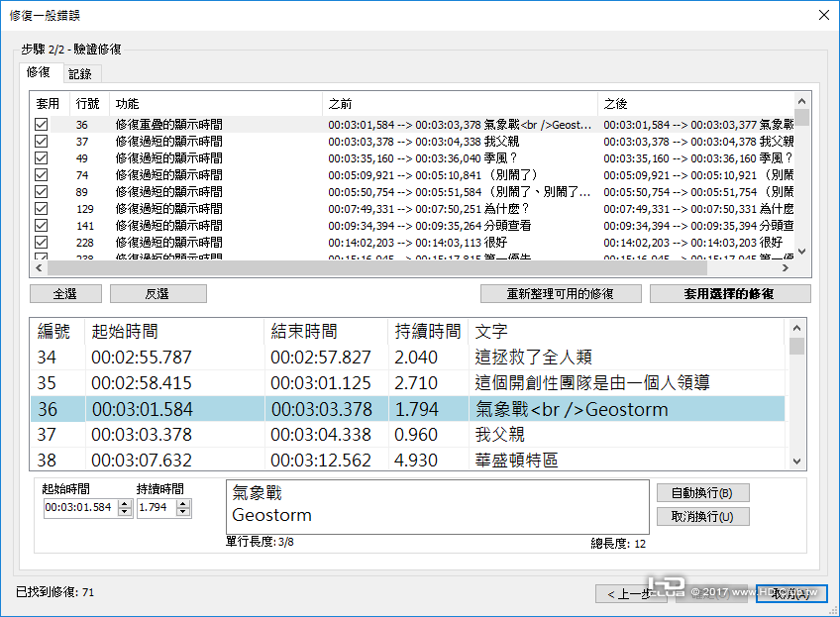This screenshot has height=617, width=840.
Task: Select the fix row for 季風？
Action: click(412, 158)
